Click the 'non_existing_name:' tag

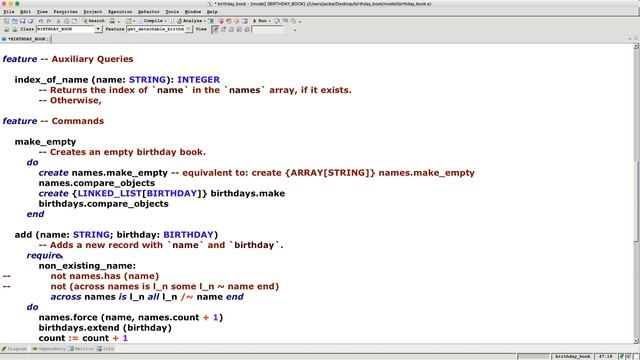coord(87,266)
